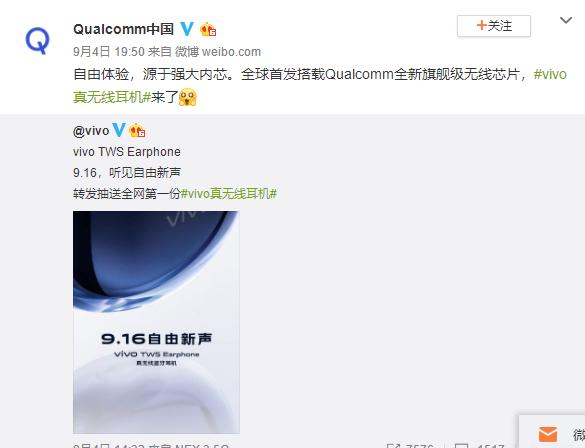Viewport: 585px width, 448px height.
Task: Expand the post options chevron menu
Action: pos(566,20)
